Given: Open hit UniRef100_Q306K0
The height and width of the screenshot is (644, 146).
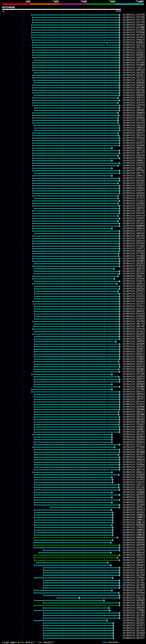Looking at the screenshot, I should pos(133,25).
